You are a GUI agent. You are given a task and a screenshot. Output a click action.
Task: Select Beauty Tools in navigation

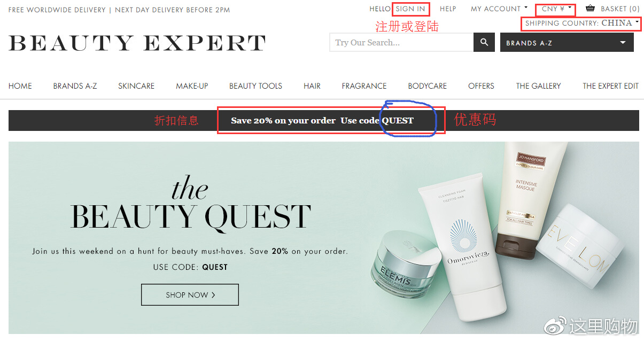click(255, 86)
